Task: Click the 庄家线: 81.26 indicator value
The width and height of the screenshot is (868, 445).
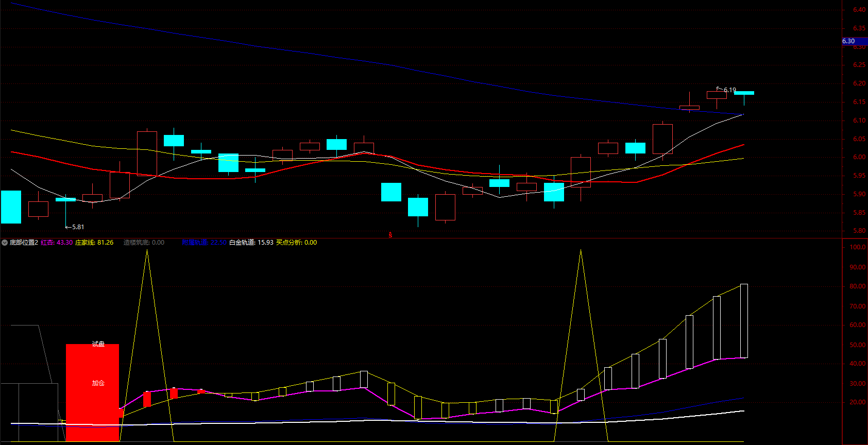Action: click(94, 243)
